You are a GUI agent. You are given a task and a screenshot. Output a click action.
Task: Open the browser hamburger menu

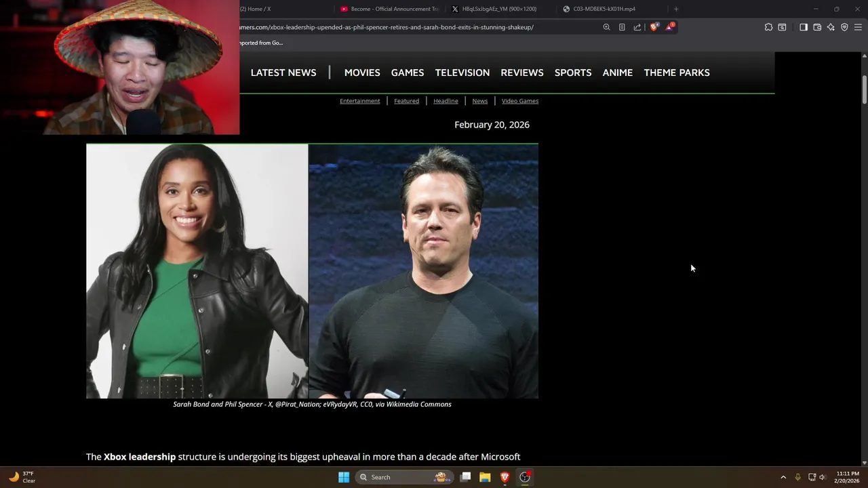(x=858, y=27)
